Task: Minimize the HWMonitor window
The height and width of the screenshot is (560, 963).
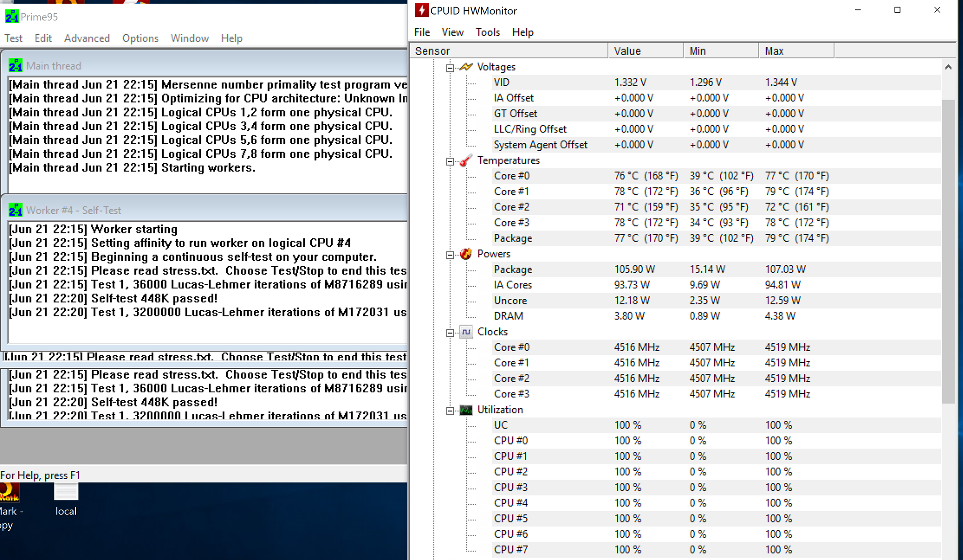Action: [858, 10]
